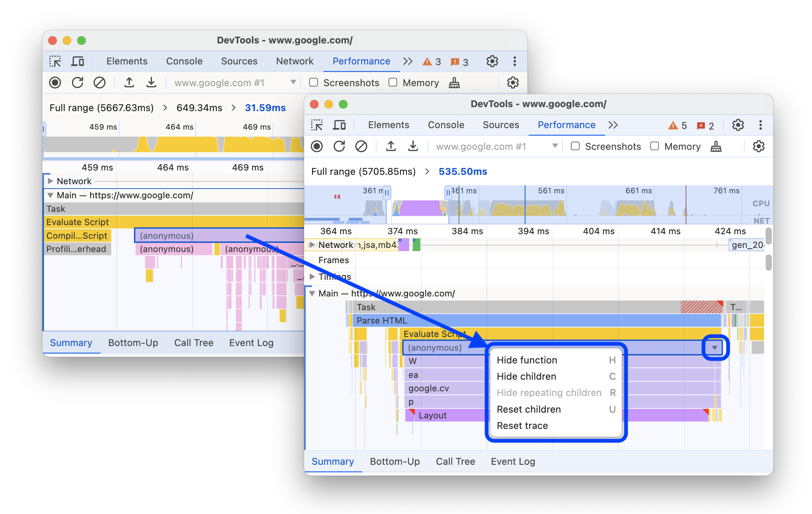Click Hide function in context menu

pyautogui.click(x=528, y=360)
